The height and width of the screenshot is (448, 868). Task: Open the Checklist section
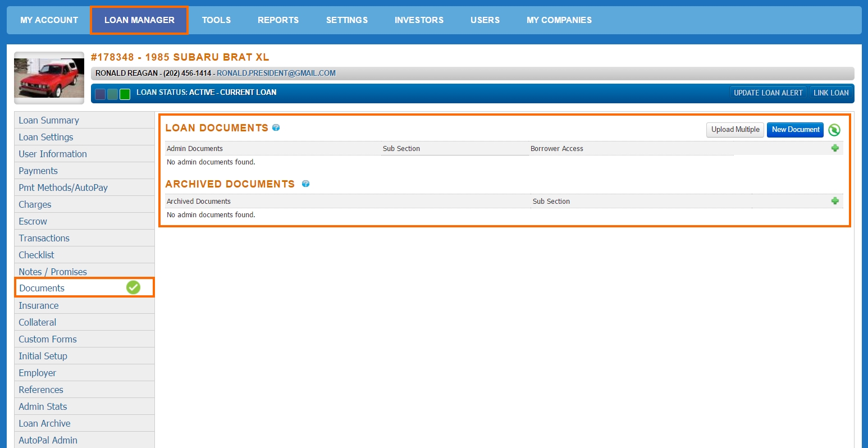click(x=84, y=255)
